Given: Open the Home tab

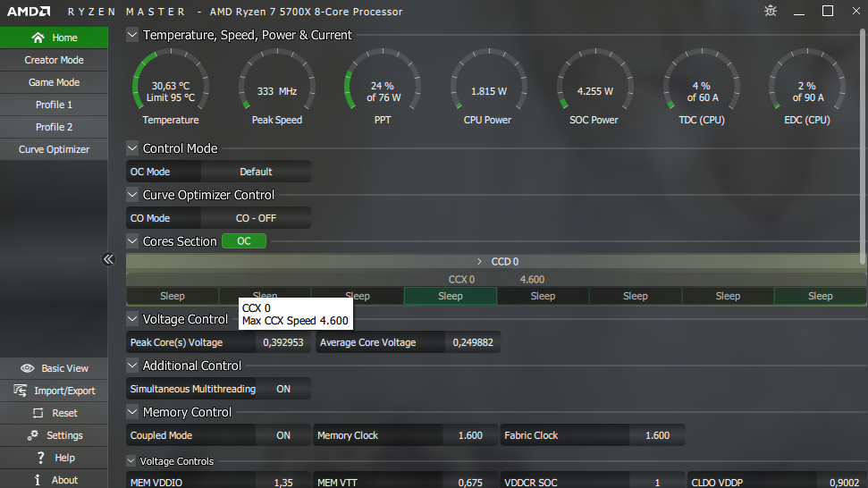Looking at the screenshot, I should [x=54, y=38].
